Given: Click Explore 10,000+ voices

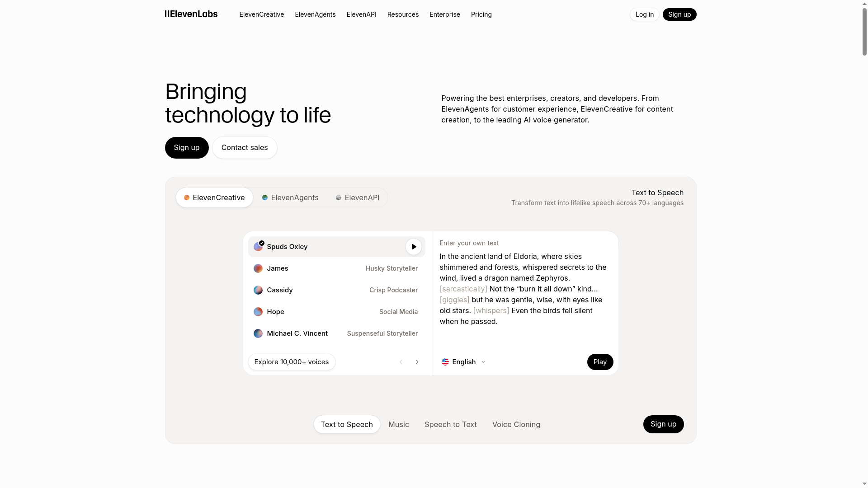Looking at the screenshot, I should point(291,361).
